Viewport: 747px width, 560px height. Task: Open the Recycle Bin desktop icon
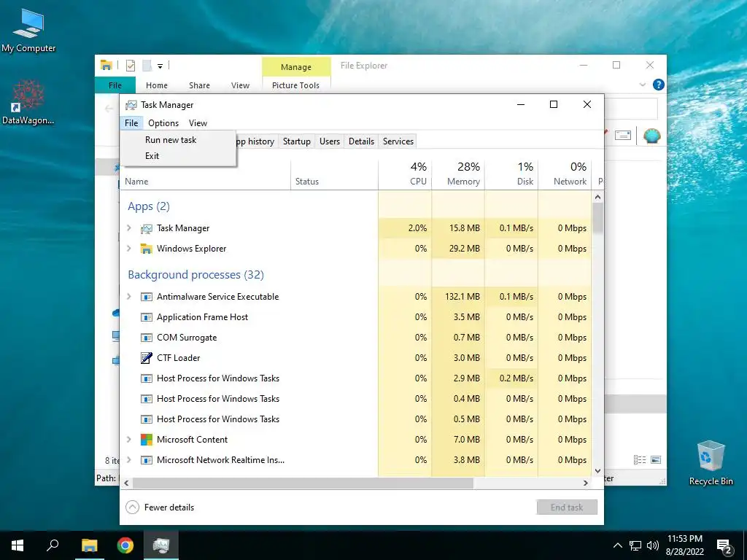(x=711, y=463)
